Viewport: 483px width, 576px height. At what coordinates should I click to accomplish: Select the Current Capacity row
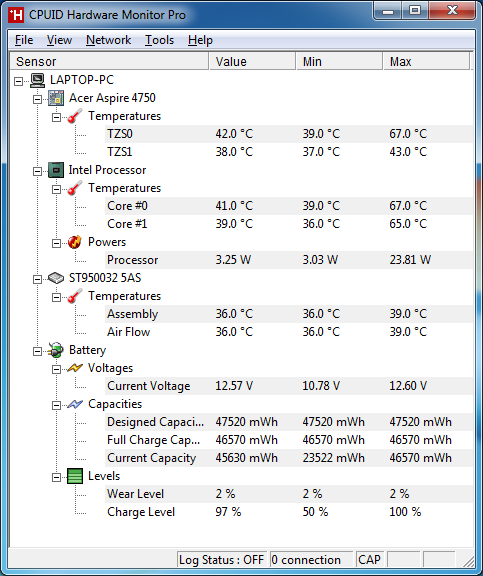(289, 458)
